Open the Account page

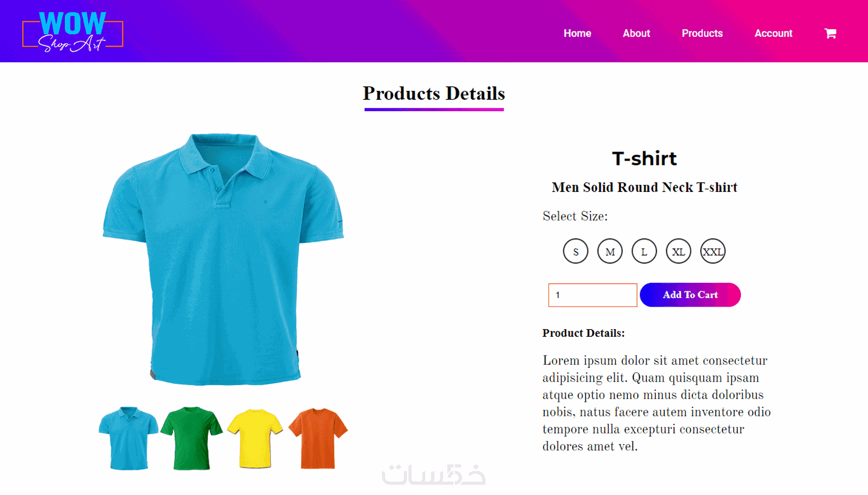(x=773, y=34)
